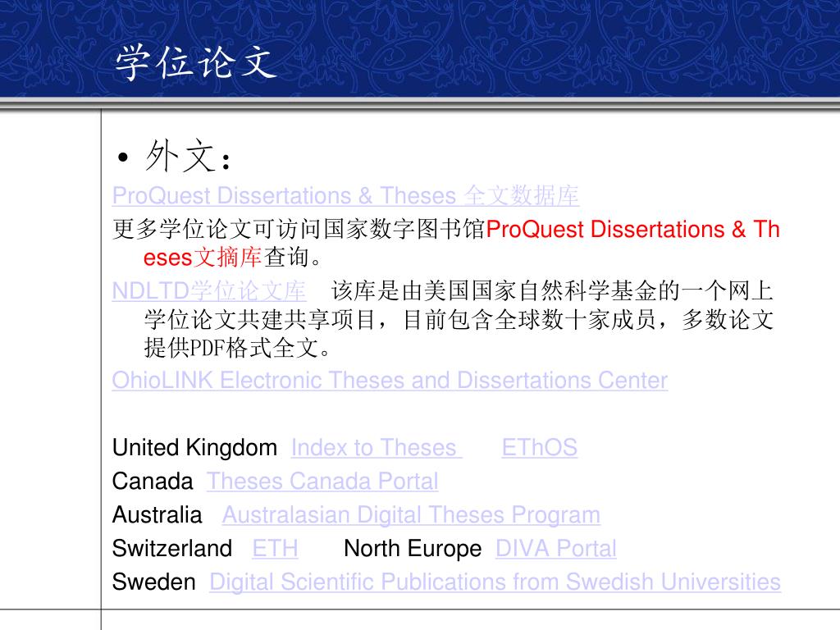
Task: Click the Australia label
Action: (157, 515)
